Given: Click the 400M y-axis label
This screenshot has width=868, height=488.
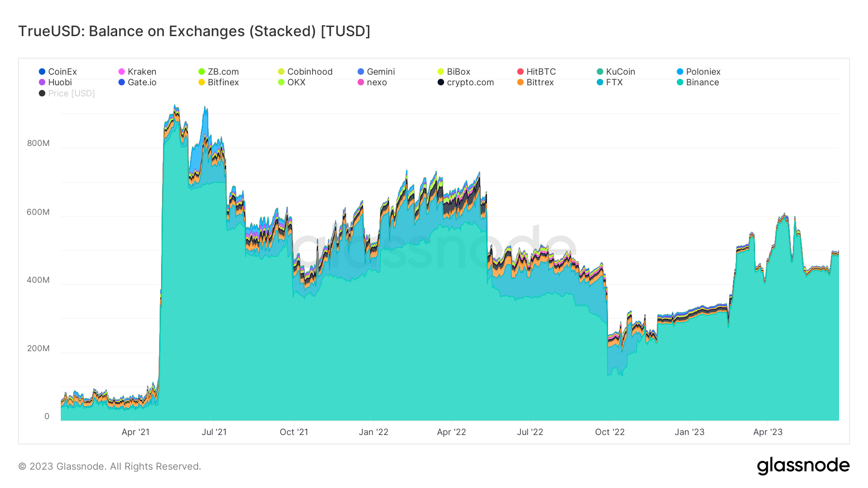Looking at the screenshot, I should point(38,280).
